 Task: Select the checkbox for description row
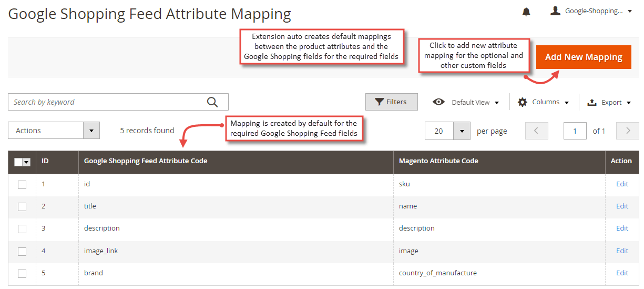[x=22, y=229]
